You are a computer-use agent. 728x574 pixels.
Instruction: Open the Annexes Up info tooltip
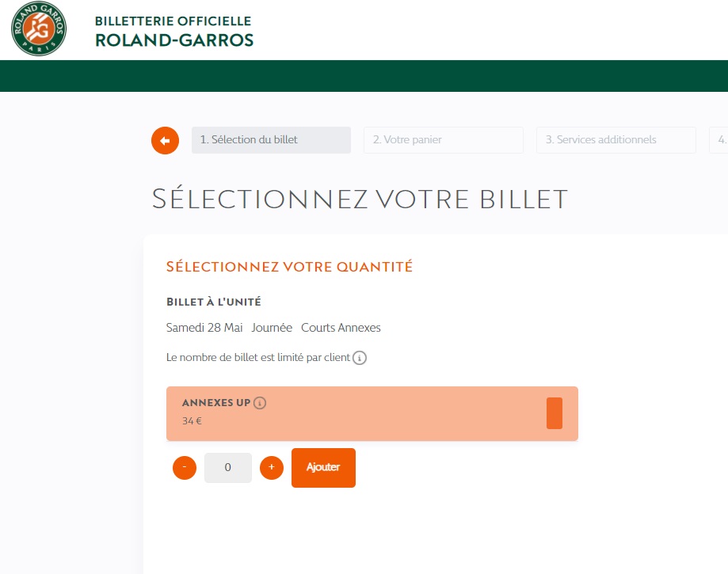[260, 403]
